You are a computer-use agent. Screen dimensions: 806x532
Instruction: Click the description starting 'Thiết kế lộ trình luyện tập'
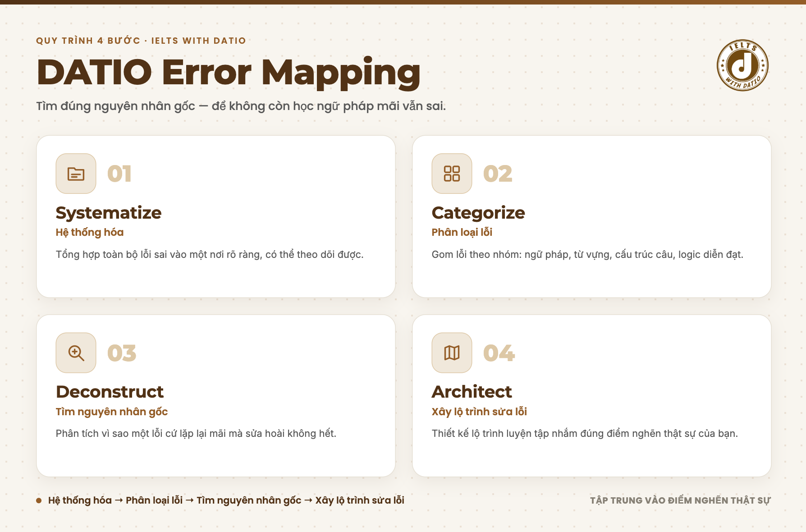point(585,434)
